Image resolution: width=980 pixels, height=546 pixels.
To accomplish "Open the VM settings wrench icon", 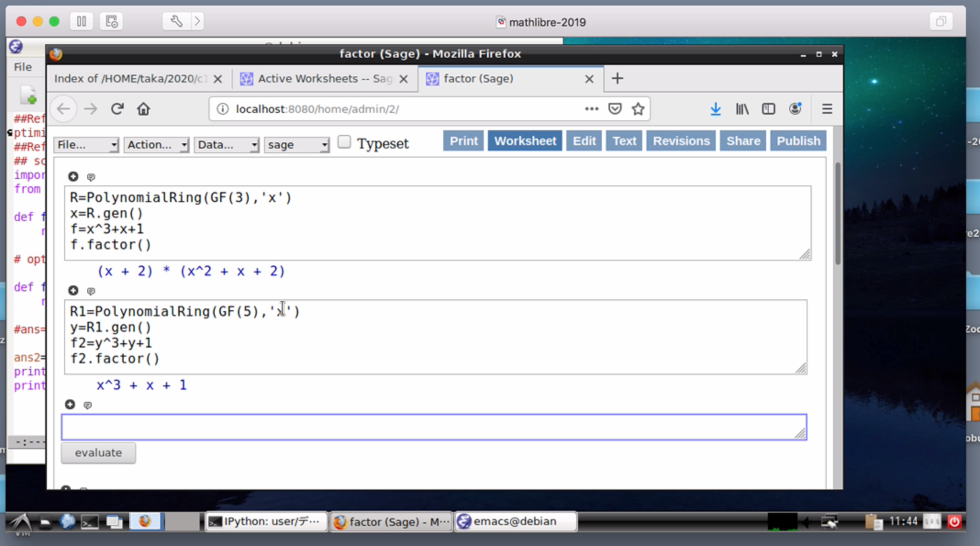I will tap(176, 22).
